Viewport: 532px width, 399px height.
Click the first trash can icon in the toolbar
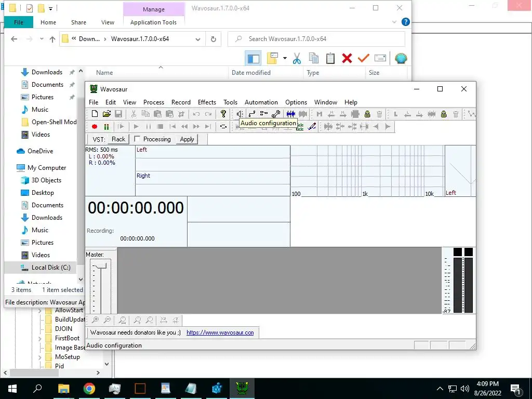[379, 114]
